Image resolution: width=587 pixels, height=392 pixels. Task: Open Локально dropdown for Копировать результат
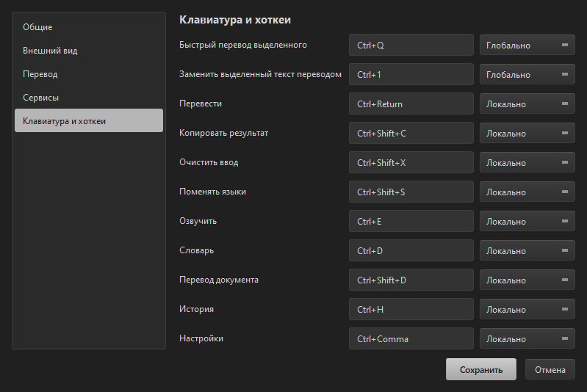pos(527,133)
